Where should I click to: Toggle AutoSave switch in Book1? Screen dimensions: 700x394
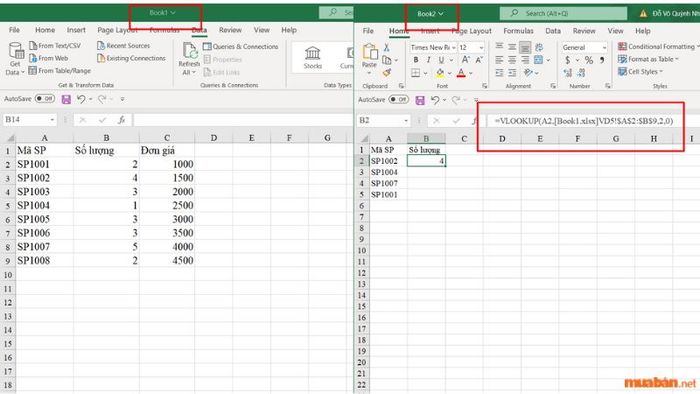coord(45,99)
